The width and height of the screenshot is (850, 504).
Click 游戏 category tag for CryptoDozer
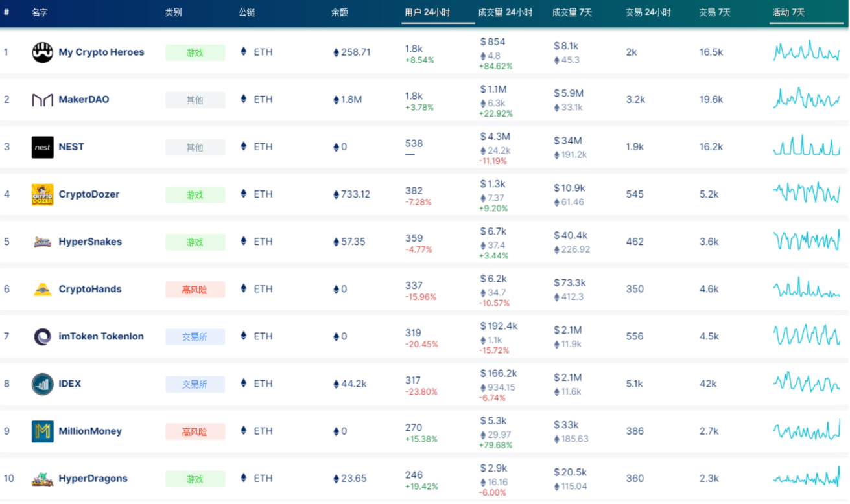click(x=195, y=194)
